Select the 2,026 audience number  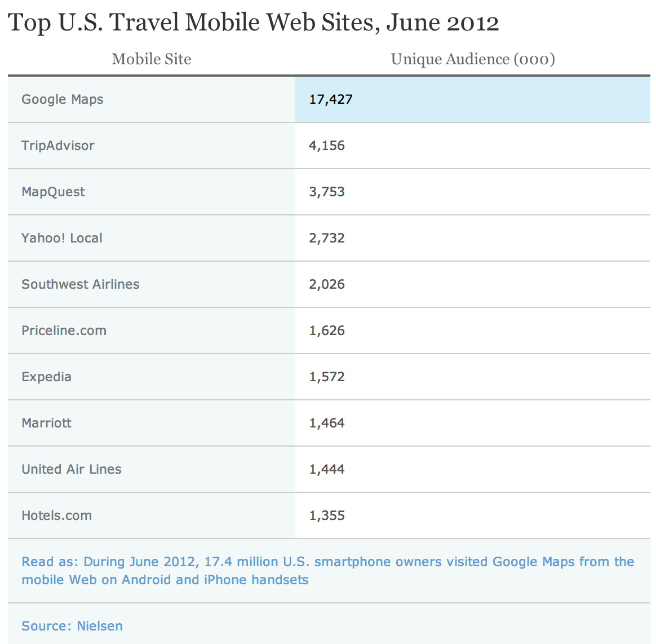point(327,285)
